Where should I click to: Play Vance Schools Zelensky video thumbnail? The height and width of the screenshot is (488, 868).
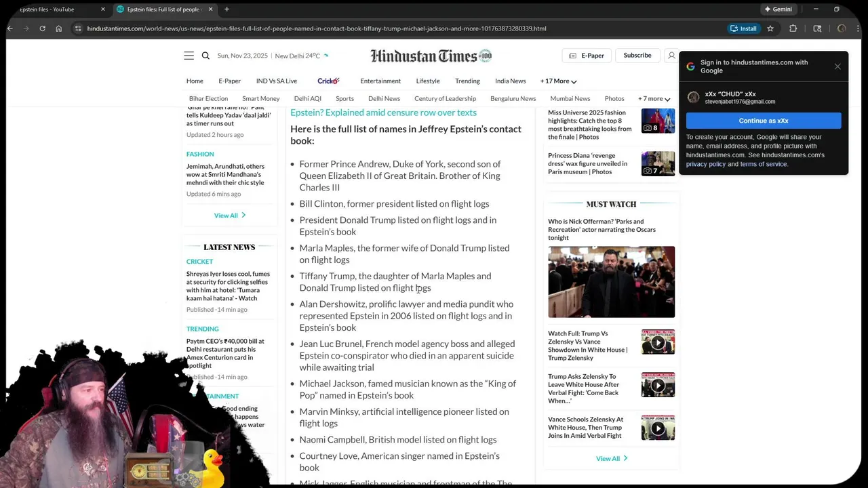click(658, 428)
